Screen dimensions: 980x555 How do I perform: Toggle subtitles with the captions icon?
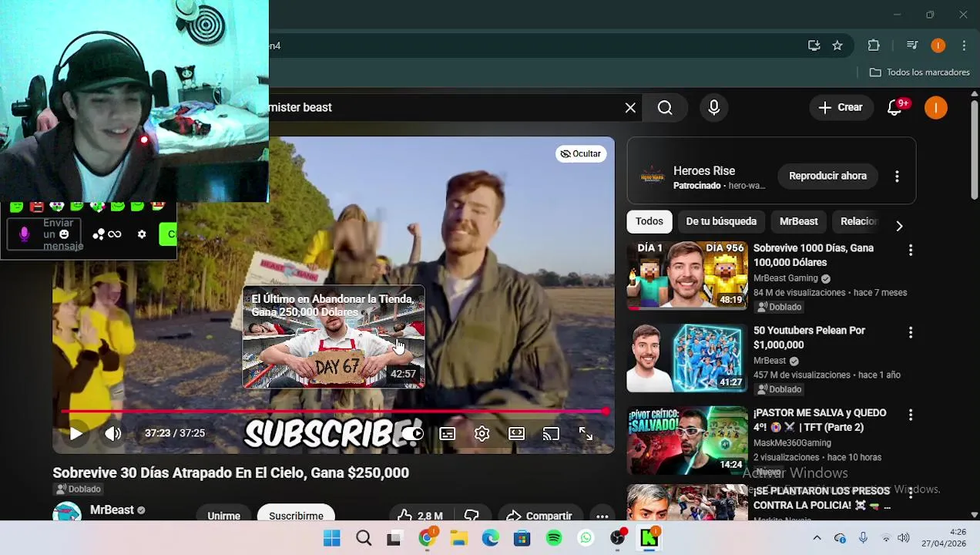click(x=448, y=434)
